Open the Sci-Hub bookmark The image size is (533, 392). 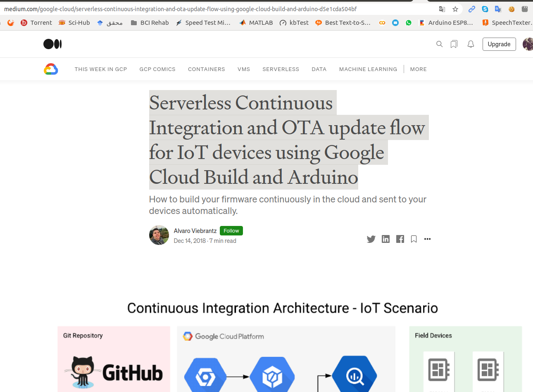point(74,23)
